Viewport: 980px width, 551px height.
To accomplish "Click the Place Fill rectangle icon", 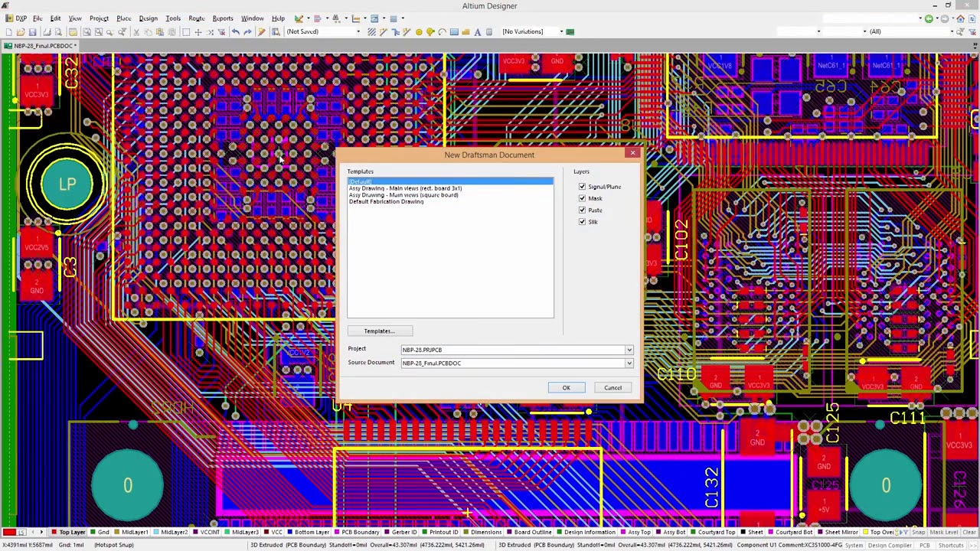I will pyautogui.click(x=454, y=31).
